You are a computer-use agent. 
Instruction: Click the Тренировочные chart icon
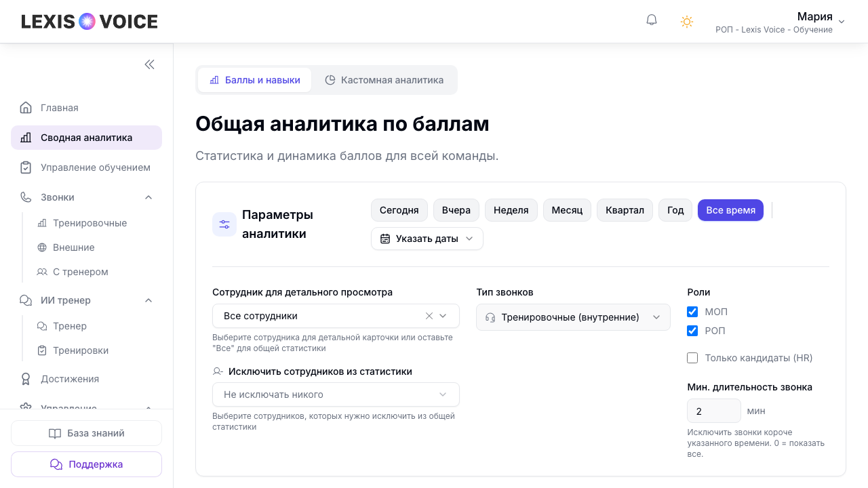[x=42, y=223]
